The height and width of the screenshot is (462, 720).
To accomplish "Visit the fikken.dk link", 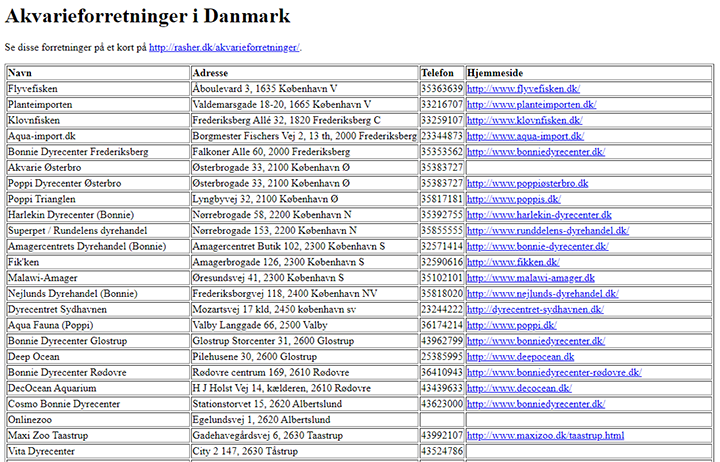I will click(x=513, y=262).
